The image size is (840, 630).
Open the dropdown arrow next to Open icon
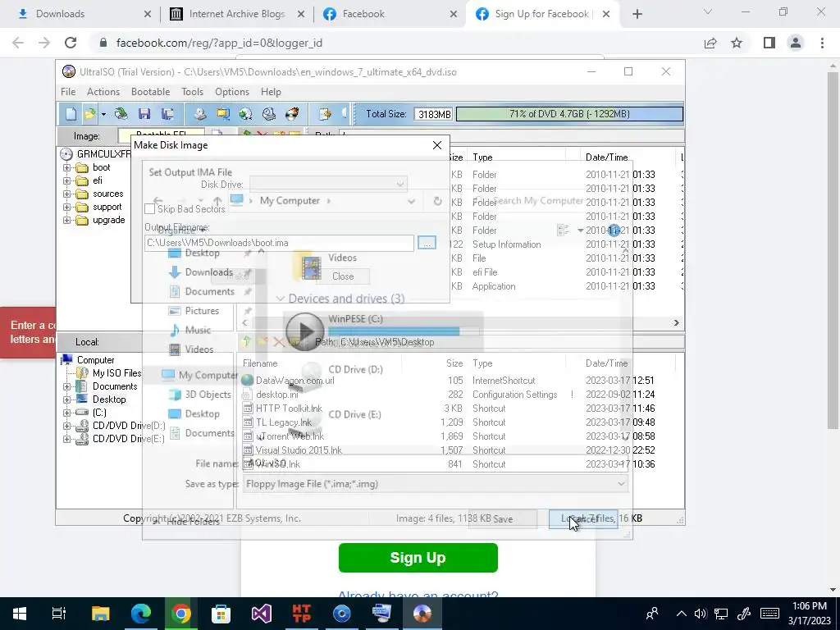click(103, 114)
